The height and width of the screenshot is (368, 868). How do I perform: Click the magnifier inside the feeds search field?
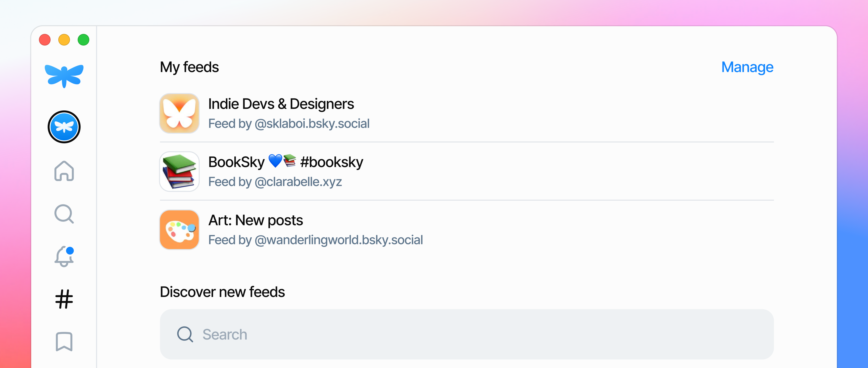pyautogui.click(x=185, y=334)
